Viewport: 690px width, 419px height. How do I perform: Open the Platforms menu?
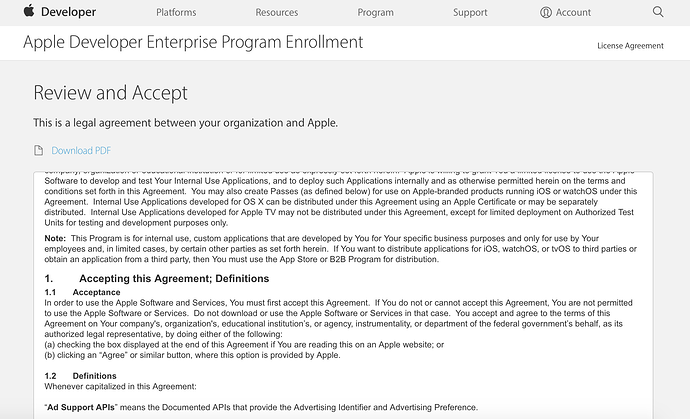(x=176, y=12)
